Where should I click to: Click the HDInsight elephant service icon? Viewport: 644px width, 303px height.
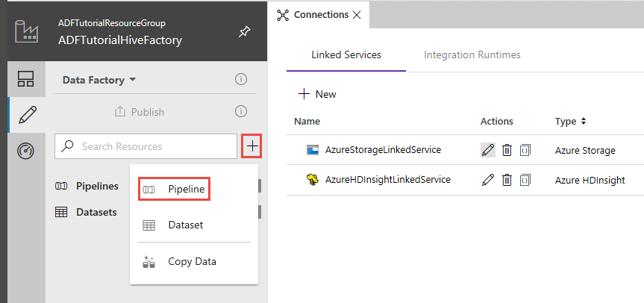pos(312,180)
